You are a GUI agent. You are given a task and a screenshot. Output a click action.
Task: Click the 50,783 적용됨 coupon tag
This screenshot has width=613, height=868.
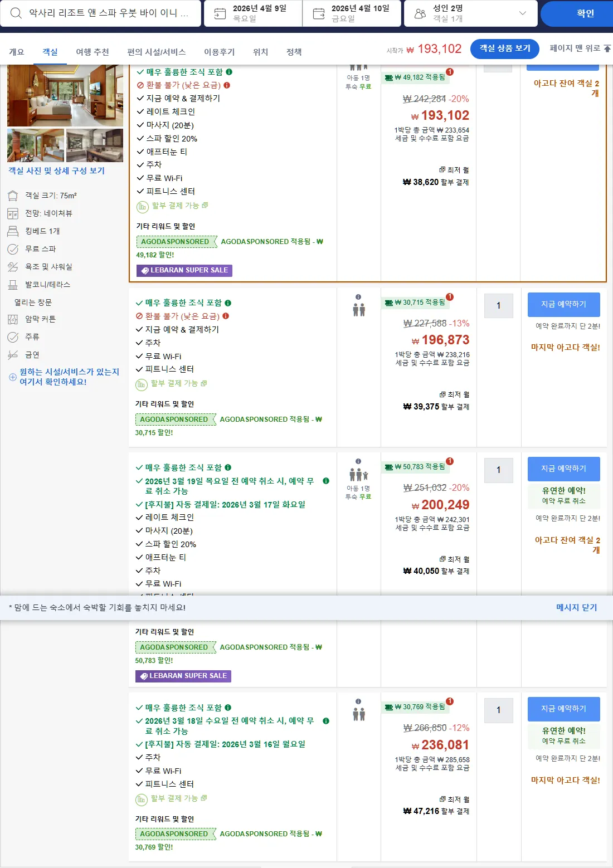click(415, 467)
